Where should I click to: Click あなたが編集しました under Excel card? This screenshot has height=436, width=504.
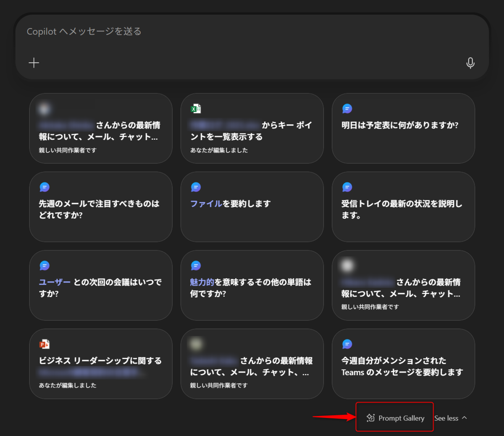click(x=219, y=150)
